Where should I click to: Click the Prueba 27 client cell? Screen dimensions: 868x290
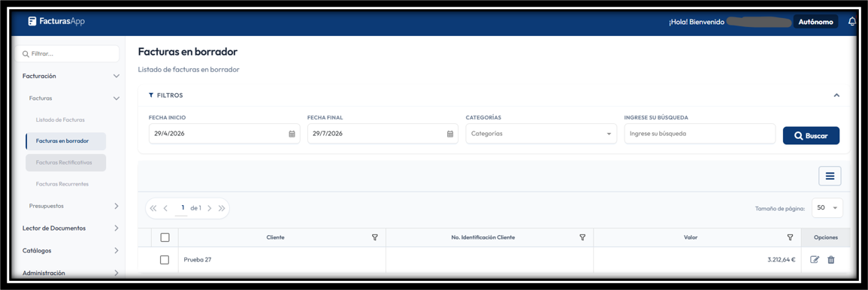pos(282,259)
